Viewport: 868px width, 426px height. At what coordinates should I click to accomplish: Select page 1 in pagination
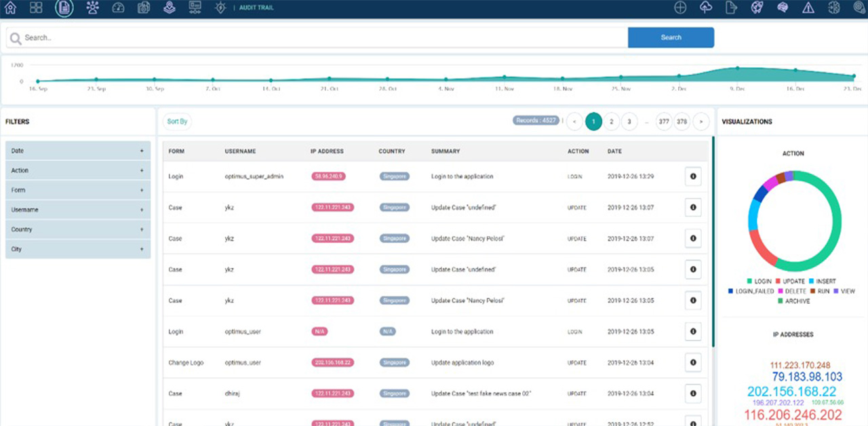(x=593, y=122)
